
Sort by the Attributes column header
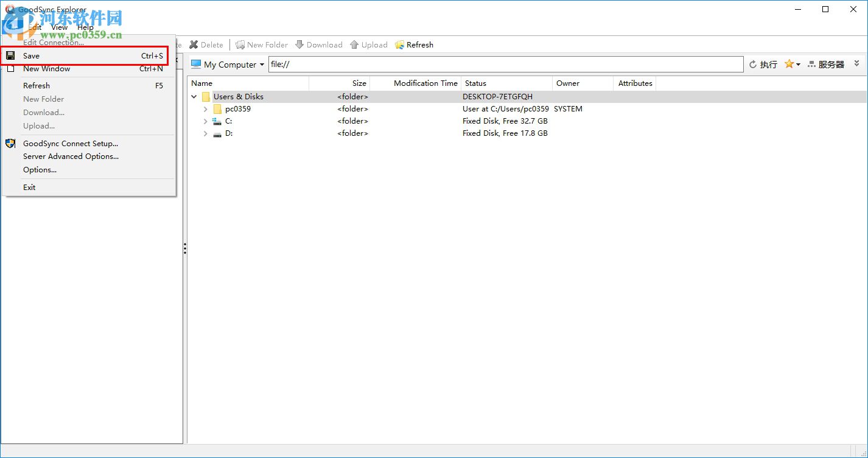click(x=635, y=83)
